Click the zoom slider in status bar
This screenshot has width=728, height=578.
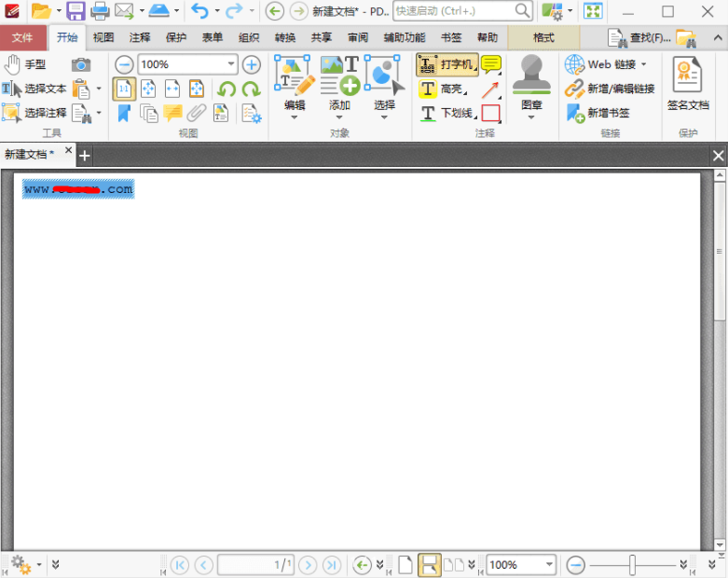[633, 565]
